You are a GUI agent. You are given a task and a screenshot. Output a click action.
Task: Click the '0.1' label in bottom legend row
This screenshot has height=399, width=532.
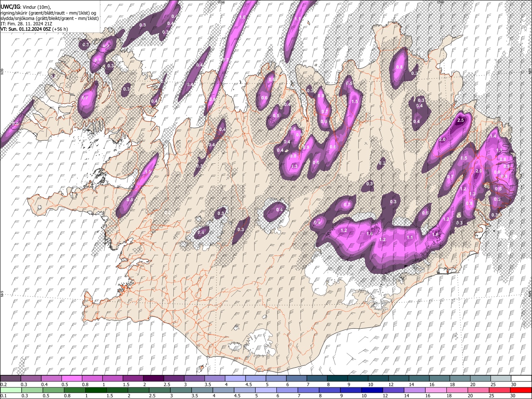tap(3, 396)
